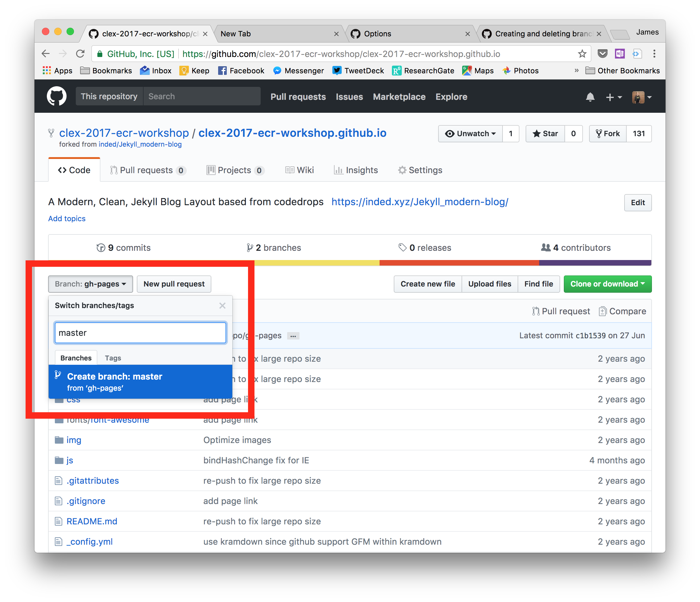
Task: Bookmark this page with the star icon
Action: click(582, 54)
